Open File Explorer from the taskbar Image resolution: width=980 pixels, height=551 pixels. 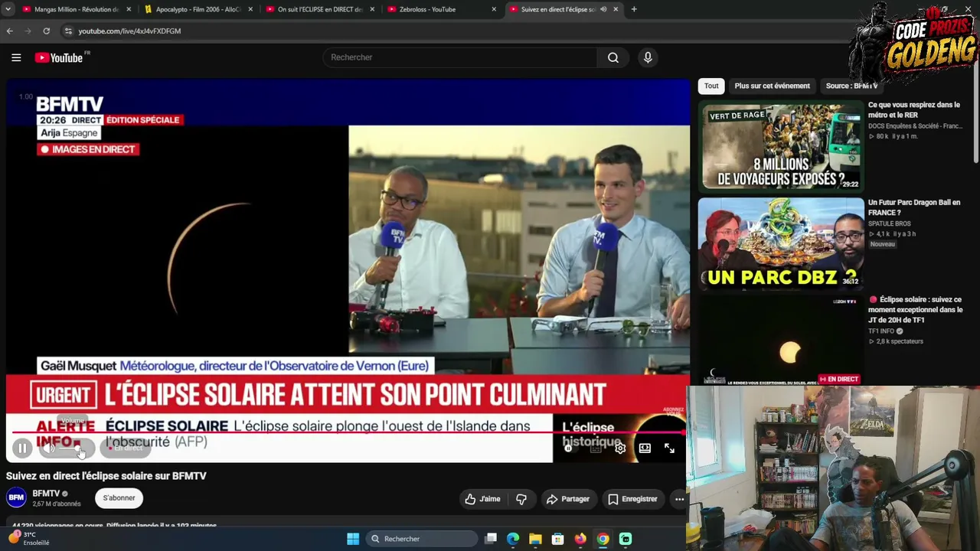click(535, 539)
